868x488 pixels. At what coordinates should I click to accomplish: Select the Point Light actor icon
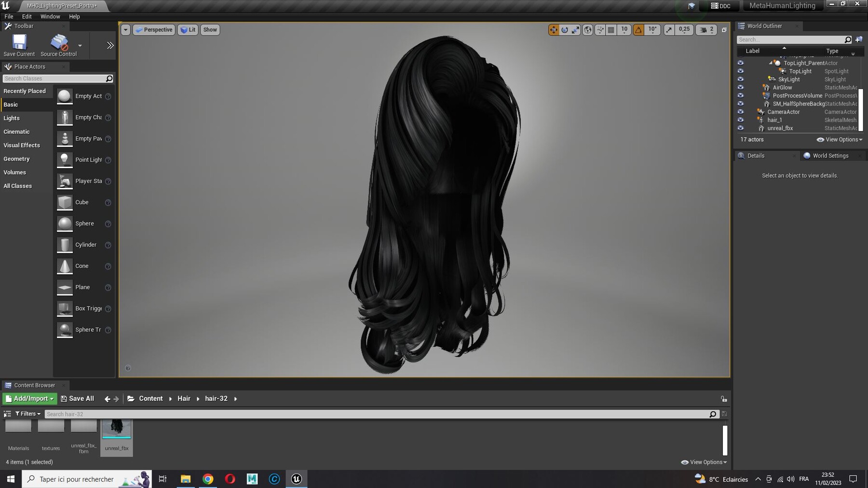(65, 160)
